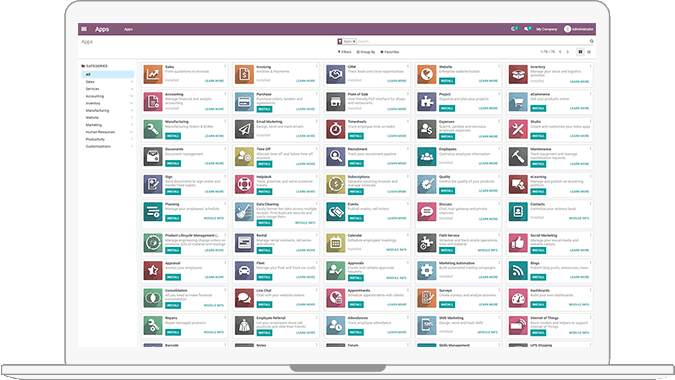This screenshot has height=380, width=675.
Task: Switch to kanban view
Action: point(580,52)
